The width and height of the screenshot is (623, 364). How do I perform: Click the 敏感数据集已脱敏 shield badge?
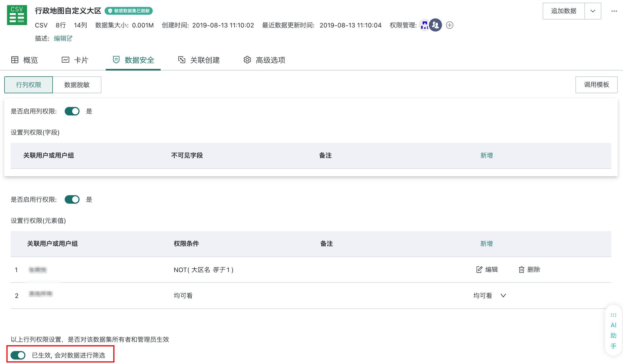(129, 11)
